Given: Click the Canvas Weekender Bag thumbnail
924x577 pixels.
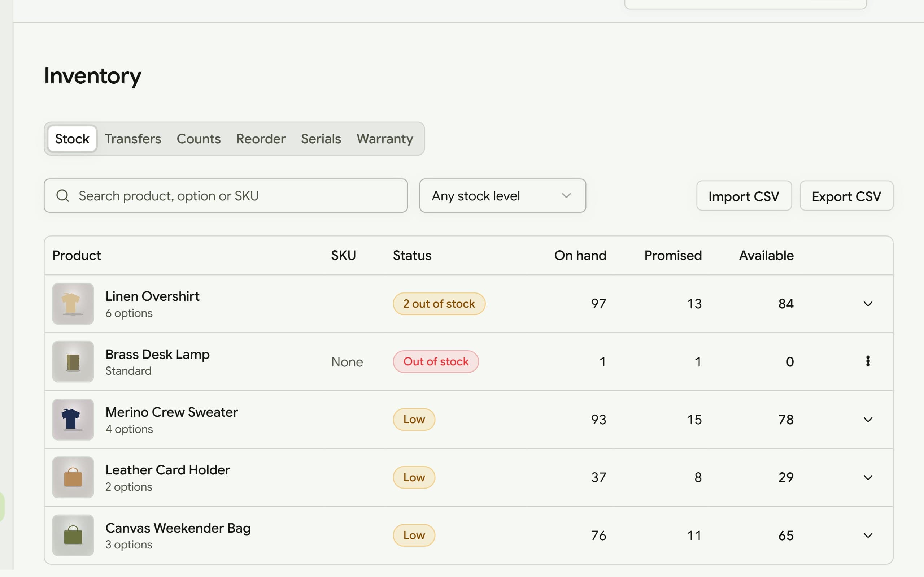Looking at the screenshot, I should [73, 535].
